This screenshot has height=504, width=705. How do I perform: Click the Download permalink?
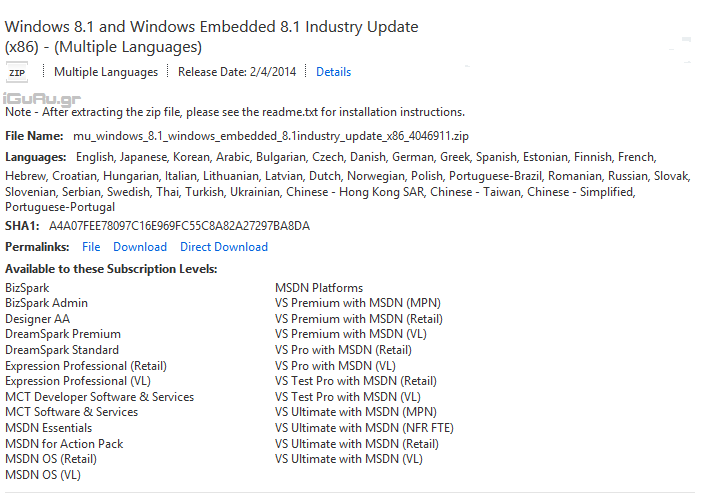140,247
